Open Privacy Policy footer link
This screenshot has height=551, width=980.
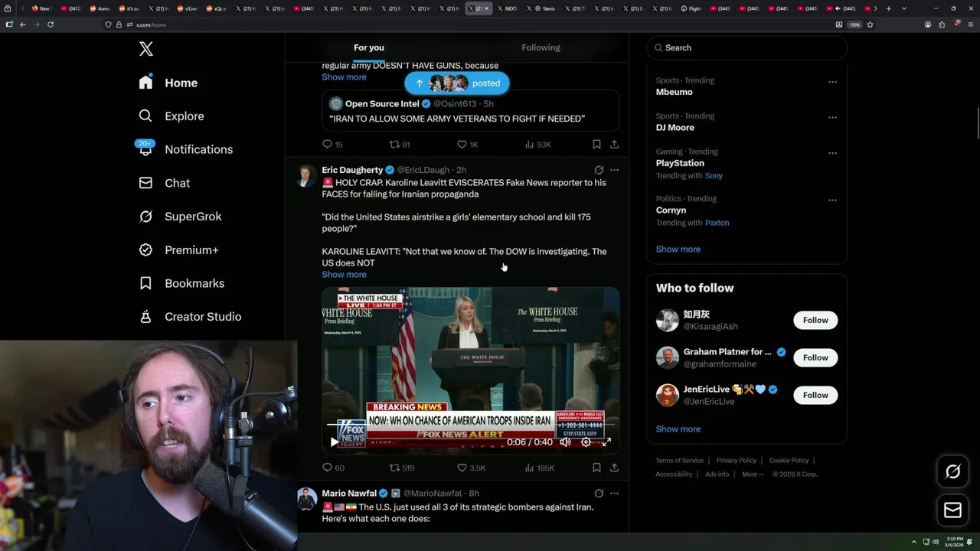(737, 461)
